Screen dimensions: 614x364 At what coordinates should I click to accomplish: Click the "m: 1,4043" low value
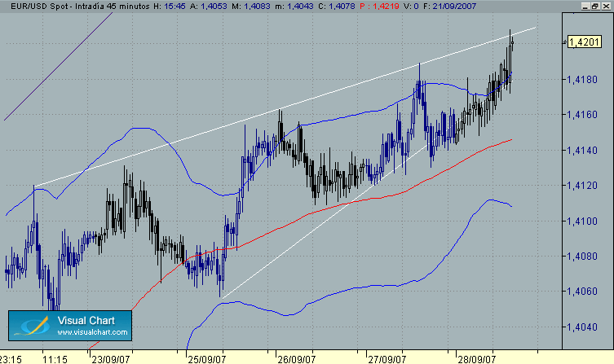pos(294,7)
